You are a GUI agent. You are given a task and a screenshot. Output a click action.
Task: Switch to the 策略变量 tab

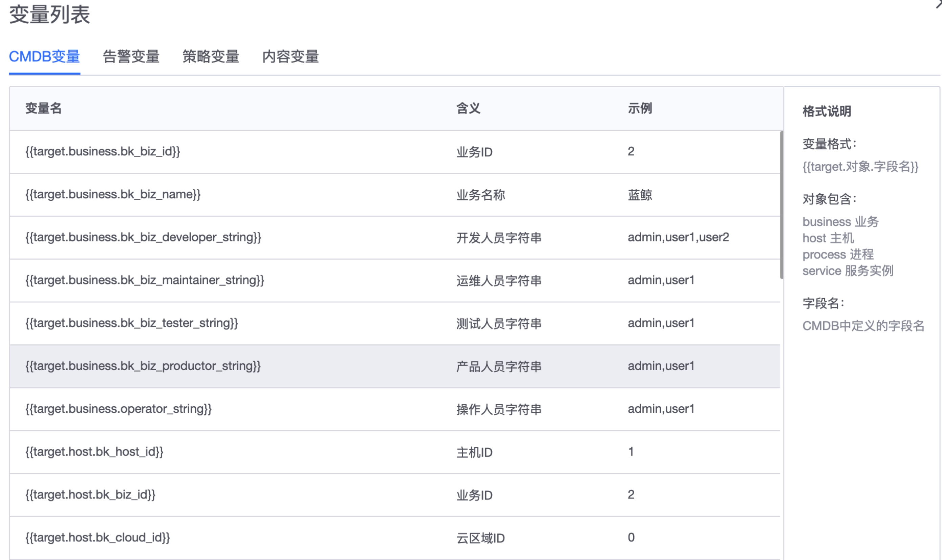(x=211, y=57)
